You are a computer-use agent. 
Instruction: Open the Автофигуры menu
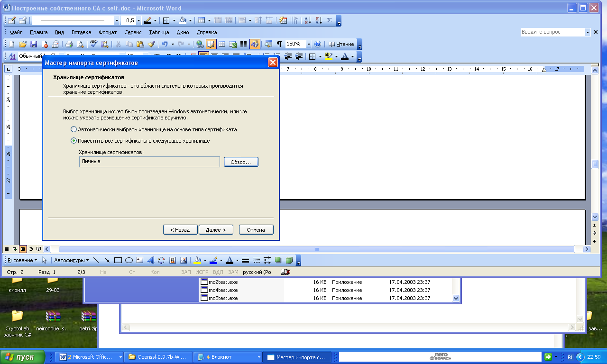[x=72, y=260]
